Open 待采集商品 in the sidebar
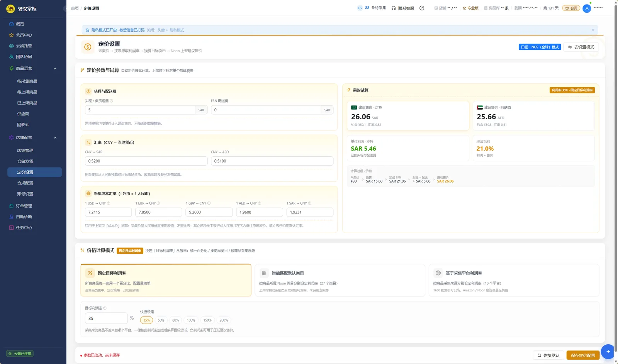Viewport: 618px width, 364px height. pos(27,81)
